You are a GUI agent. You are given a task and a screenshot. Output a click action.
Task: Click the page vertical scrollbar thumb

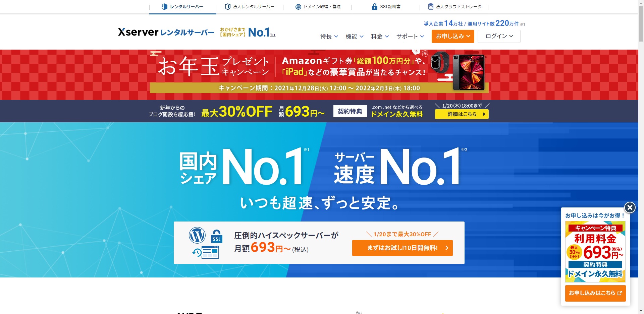[x=641, y=22]
